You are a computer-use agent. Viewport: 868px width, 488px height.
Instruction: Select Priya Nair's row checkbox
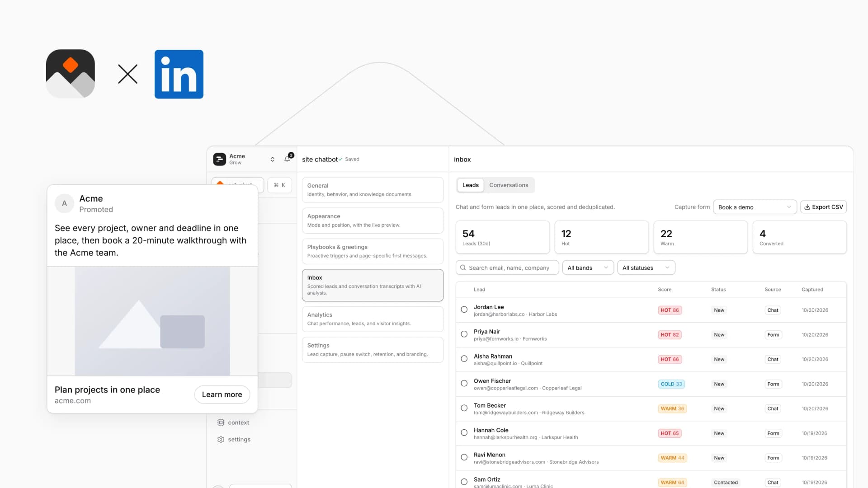[464, 334]
